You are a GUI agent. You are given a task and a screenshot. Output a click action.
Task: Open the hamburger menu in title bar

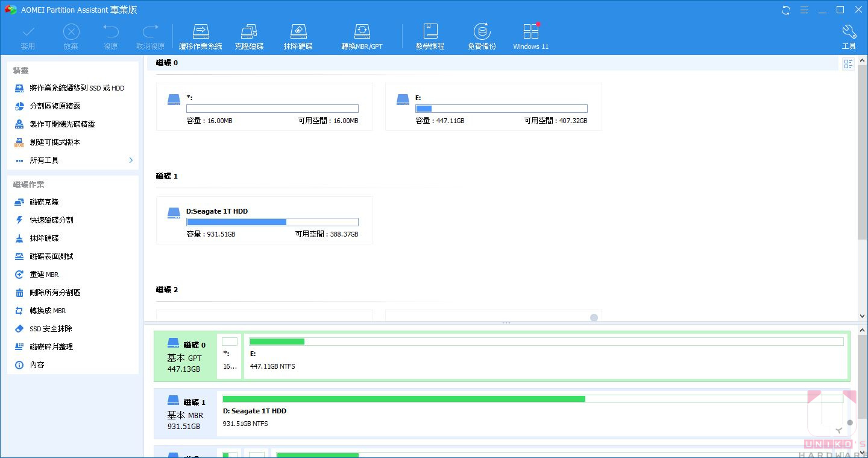804,10
